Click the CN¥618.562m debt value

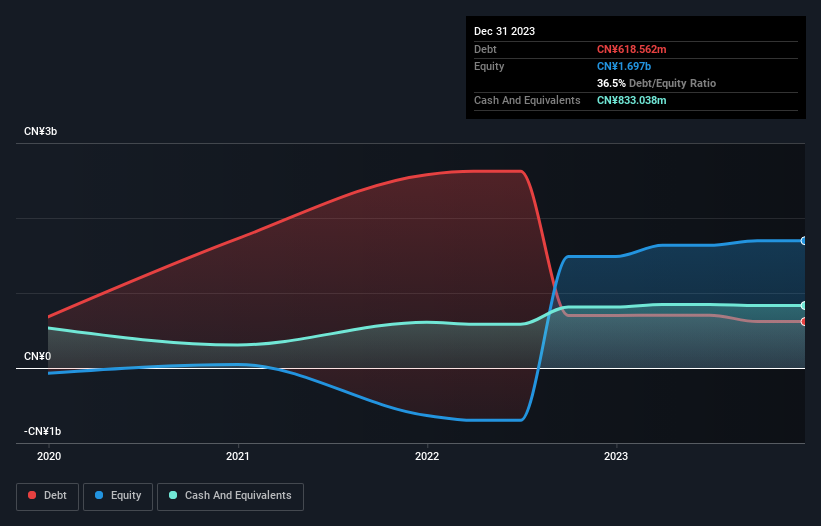tap(631, 49)
